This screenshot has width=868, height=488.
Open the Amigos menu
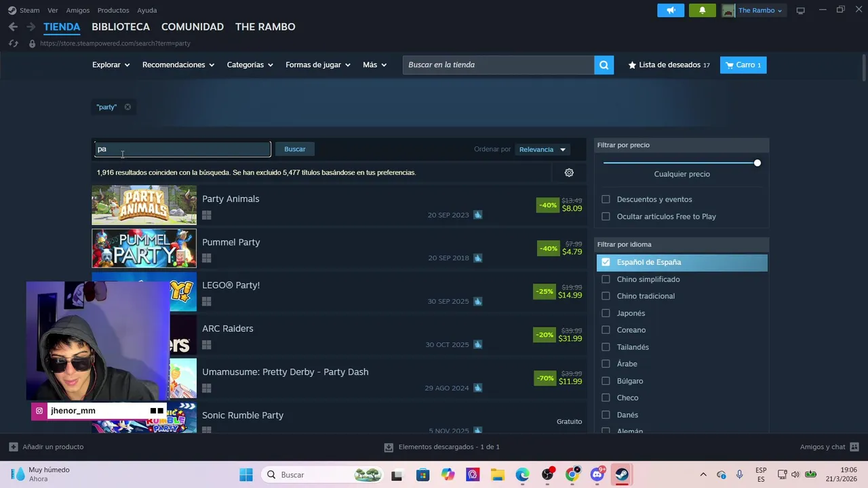(78, 10)
